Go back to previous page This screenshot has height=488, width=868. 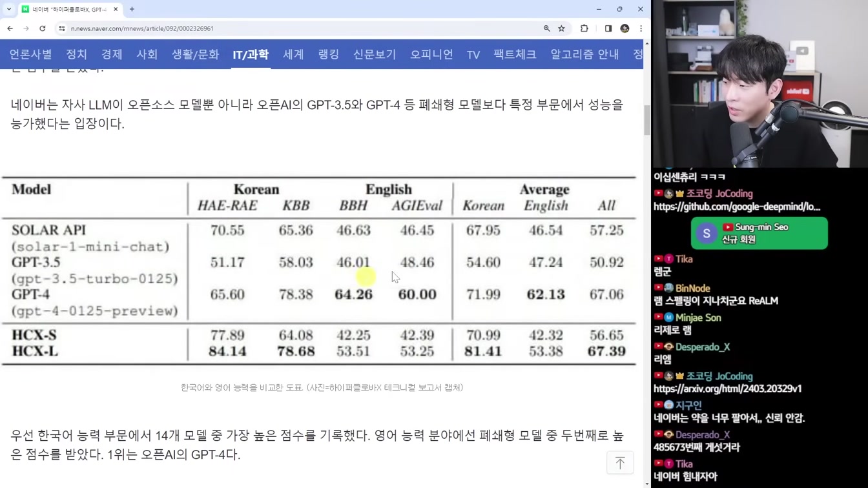[10, 28]
